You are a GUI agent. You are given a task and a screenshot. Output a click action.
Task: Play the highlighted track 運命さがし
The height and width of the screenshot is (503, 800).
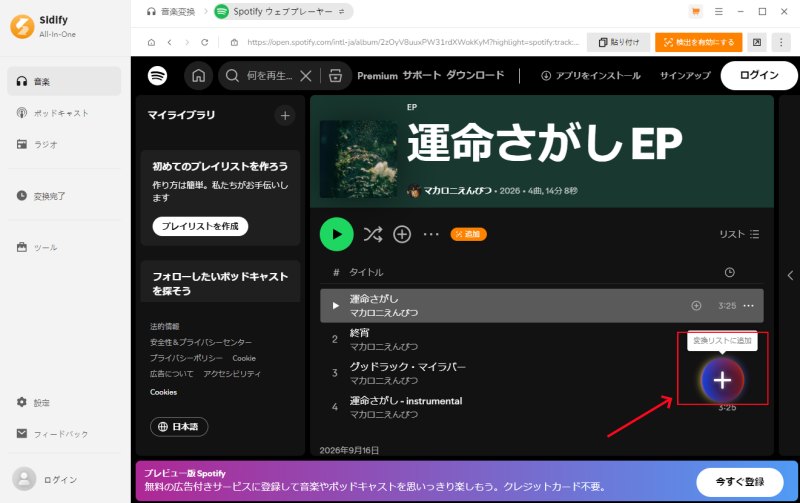click(x=335, y=306)
